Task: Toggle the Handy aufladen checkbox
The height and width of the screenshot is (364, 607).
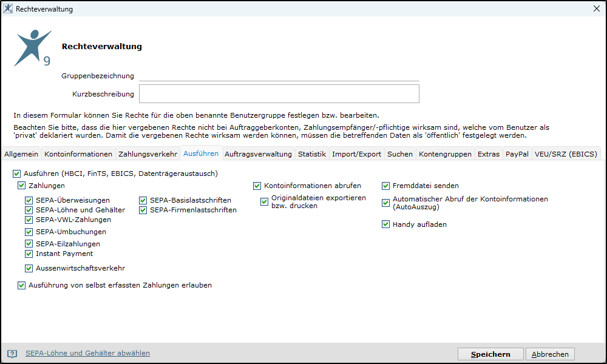Action: point(385,224)
